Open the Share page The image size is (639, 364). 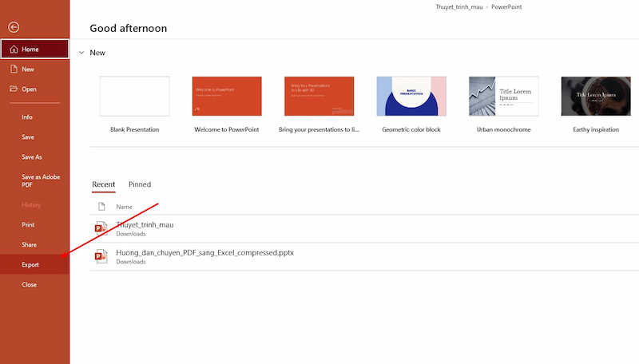pyautogui.click(x=34, y=245)
